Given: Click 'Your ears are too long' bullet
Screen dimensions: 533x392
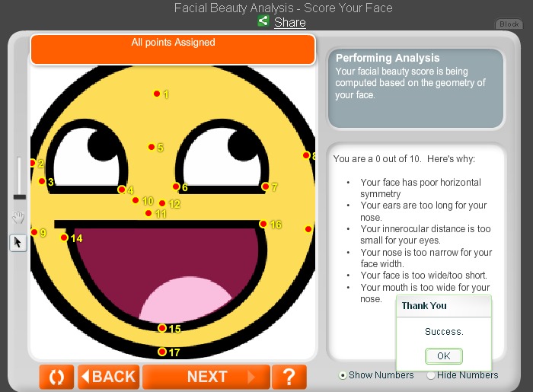Looking at the screenshot, I should [423, 211].
